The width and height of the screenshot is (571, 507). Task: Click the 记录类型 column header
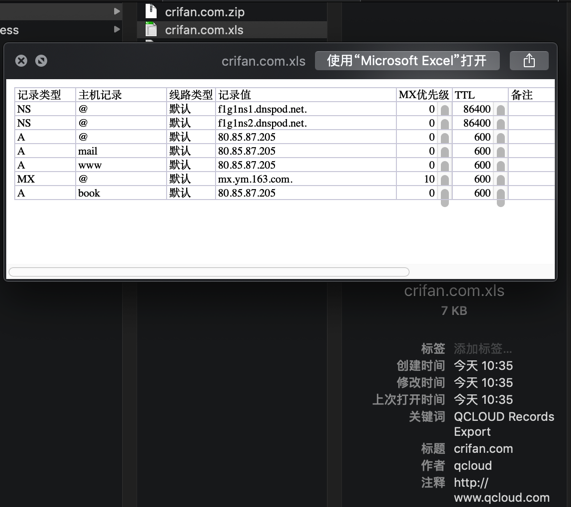pyautogui.click(x=45, y=95)
